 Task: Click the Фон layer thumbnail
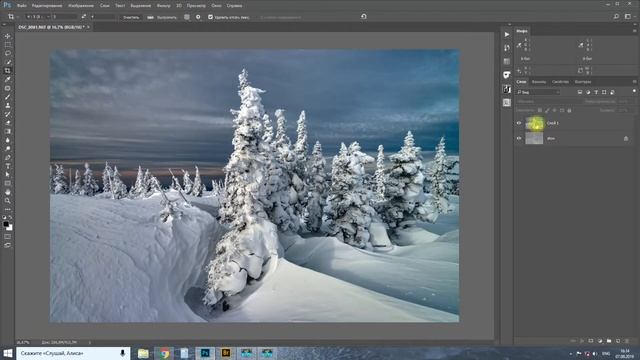534,138
